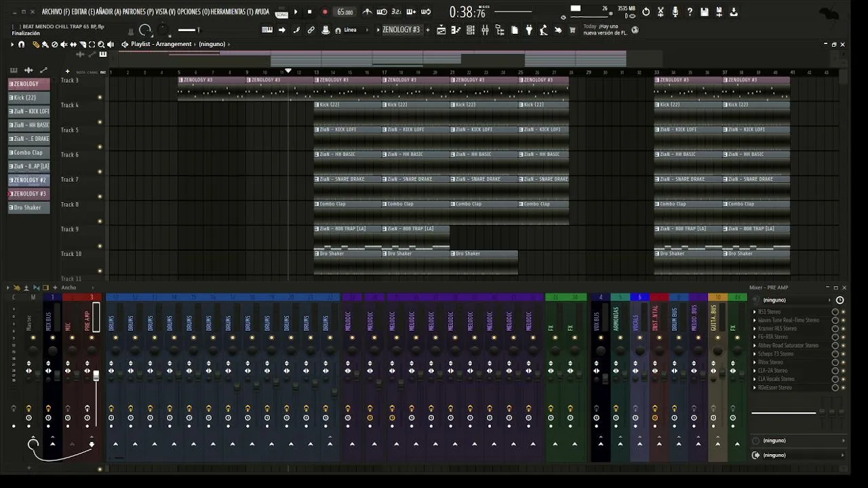Click the globe news icon
Viewport: 868px width, 488px height.
point(635,30)
